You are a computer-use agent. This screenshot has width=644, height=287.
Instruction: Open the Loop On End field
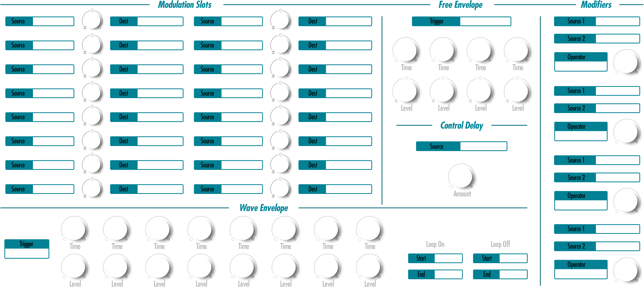(x=435, y=274)
